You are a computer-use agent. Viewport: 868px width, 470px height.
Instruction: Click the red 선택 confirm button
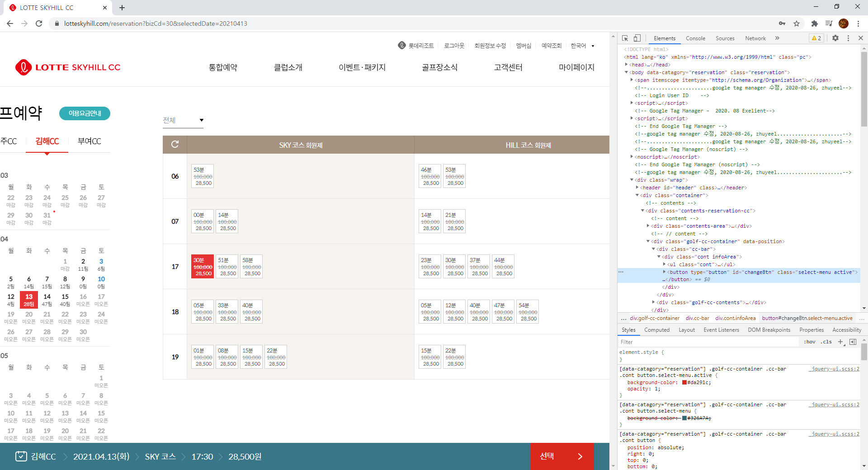point(562,456)
